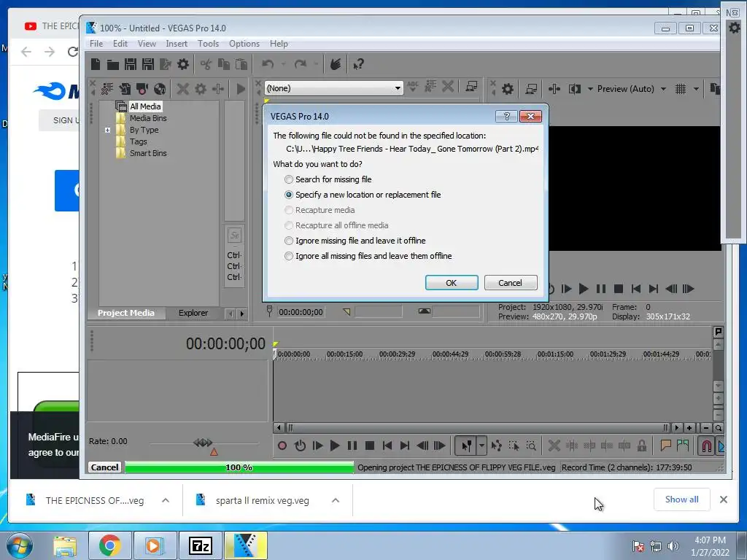
Task: Click Pause in the preview transport
Action: [x=601, y=289]
